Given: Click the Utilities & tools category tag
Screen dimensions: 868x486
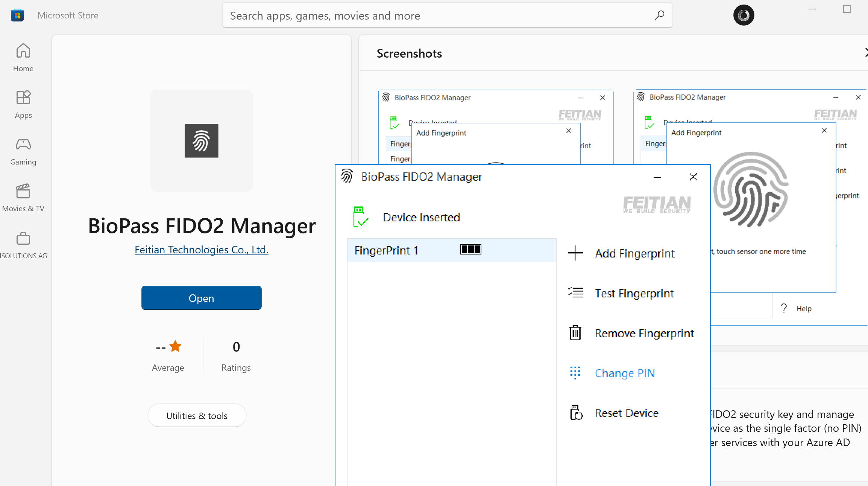Looking at the screenshot, I should pyautogui.click(x=197, y=416).
